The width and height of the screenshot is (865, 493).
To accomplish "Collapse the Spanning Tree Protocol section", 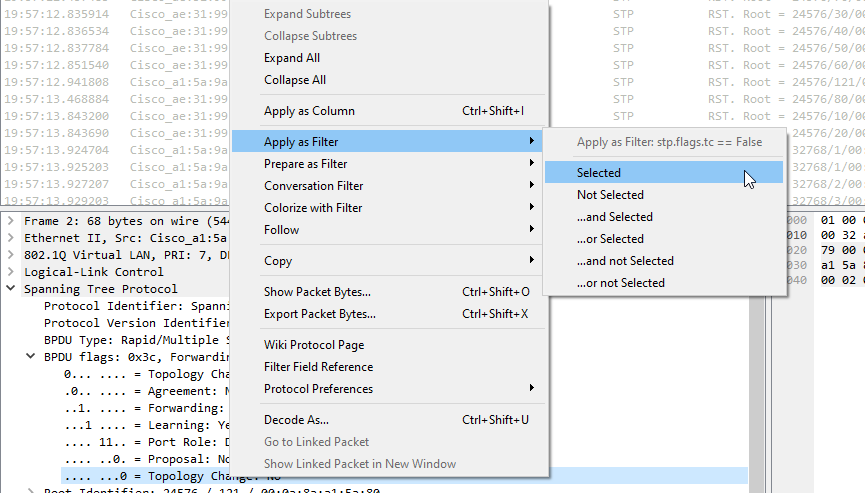I will tap(10, 289).
